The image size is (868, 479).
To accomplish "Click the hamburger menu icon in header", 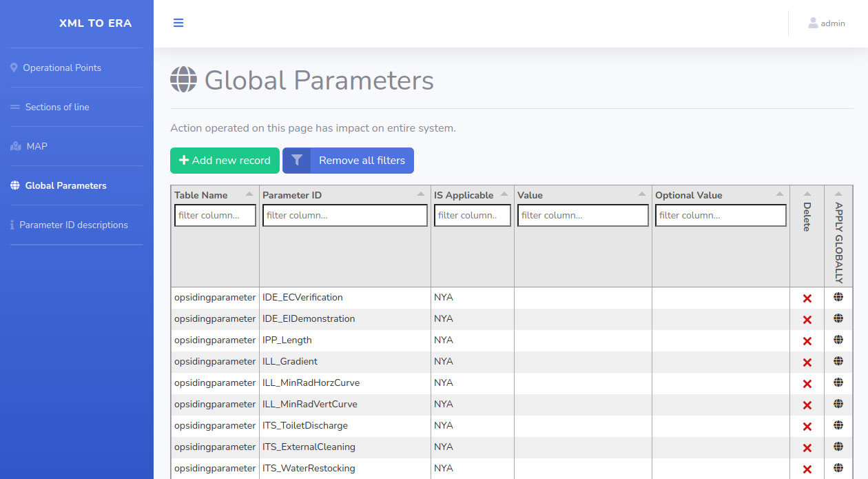I will (x=178, y=23).
